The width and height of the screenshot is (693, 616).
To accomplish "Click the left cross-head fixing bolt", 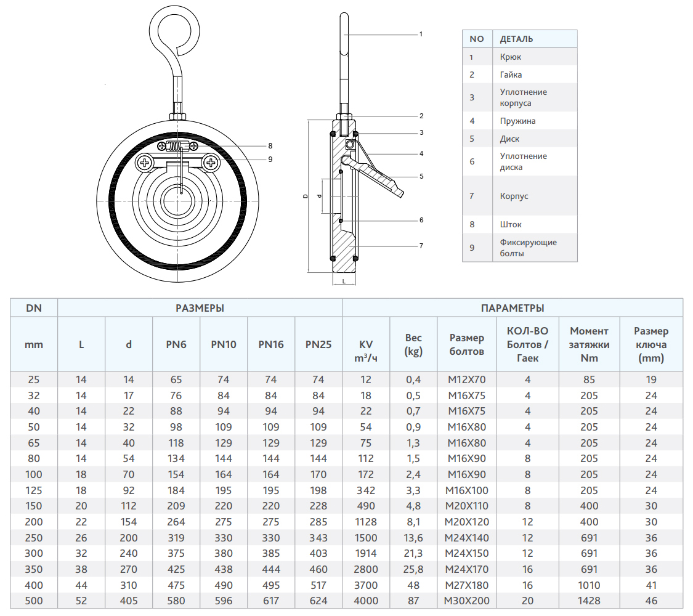I will coord(145,163).
